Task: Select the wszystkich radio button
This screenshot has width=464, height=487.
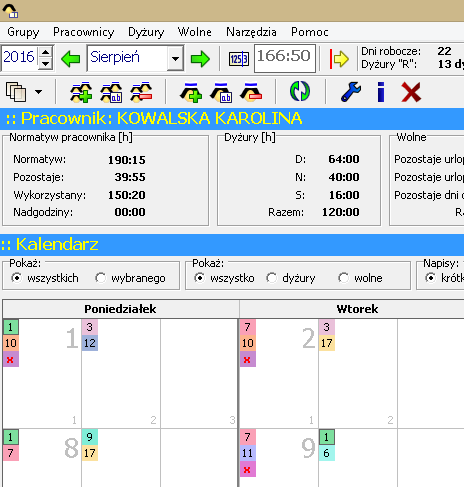Action: (16, 278)
